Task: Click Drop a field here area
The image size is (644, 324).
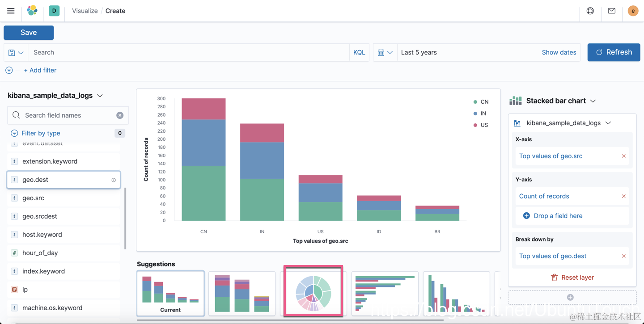Action: pos(572,216)
